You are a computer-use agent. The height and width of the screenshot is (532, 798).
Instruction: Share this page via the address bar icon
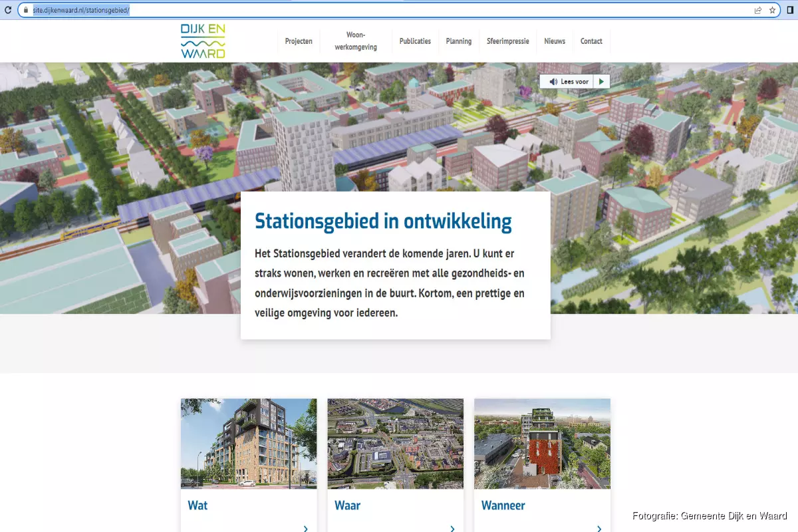point(758,10)
